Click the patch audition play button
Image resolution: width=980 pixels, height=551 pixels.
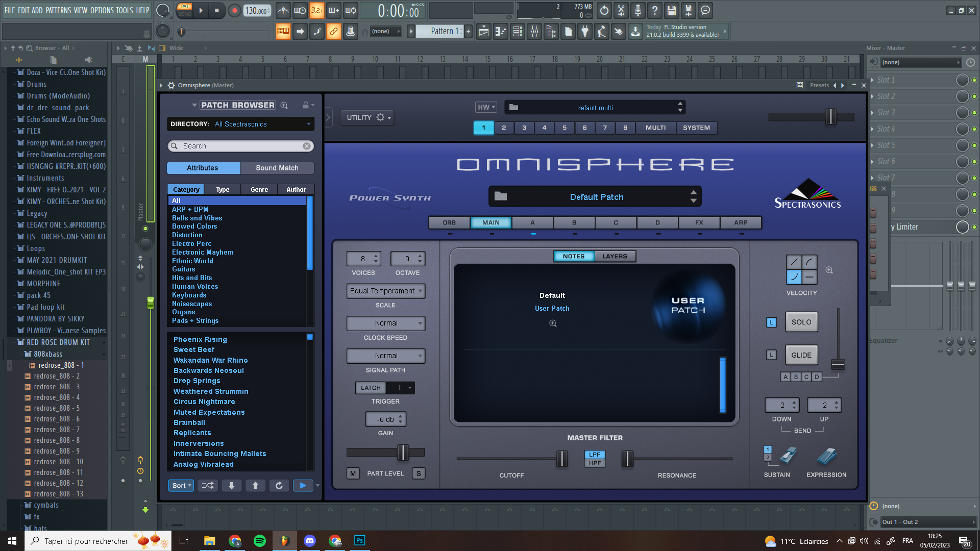coord(303,486)
